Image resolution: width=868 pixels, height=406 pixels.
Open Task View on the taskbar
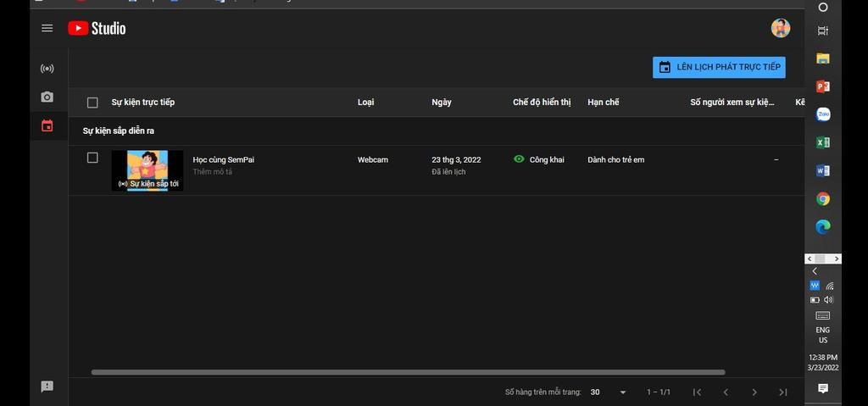pos(823,31)
